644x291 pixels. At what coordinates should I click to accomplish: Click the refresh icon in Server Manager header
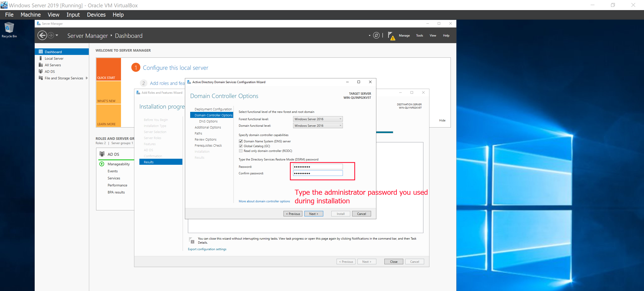(x=376, y=35)
